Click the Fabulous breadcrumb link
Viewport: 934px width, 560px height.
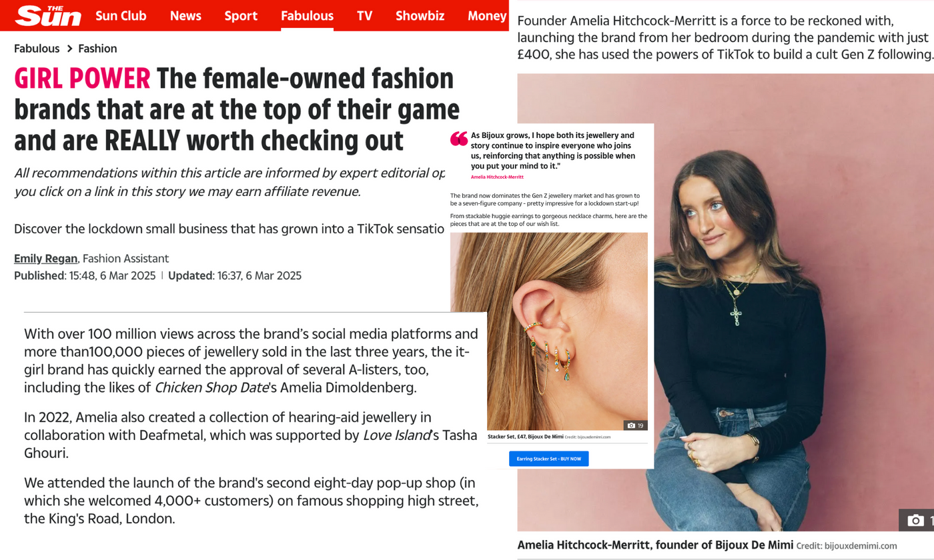(37, 49)
